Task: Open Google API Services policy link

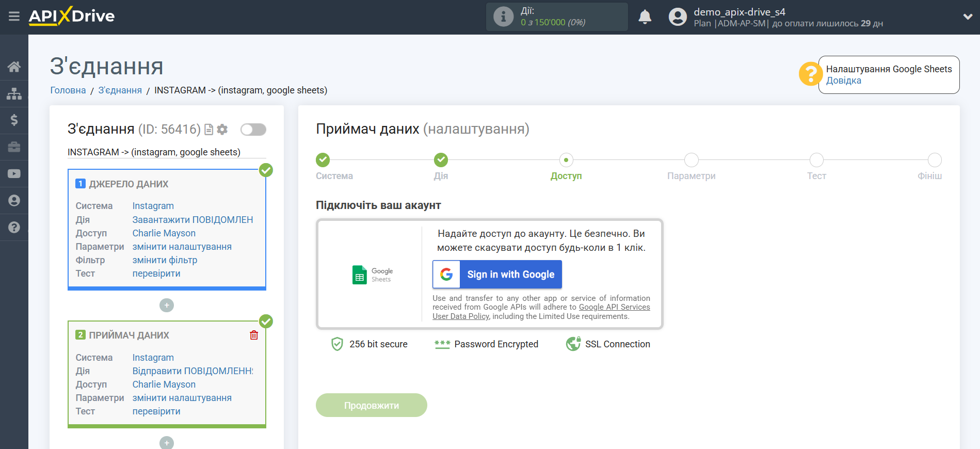Action: pos(614,307)
